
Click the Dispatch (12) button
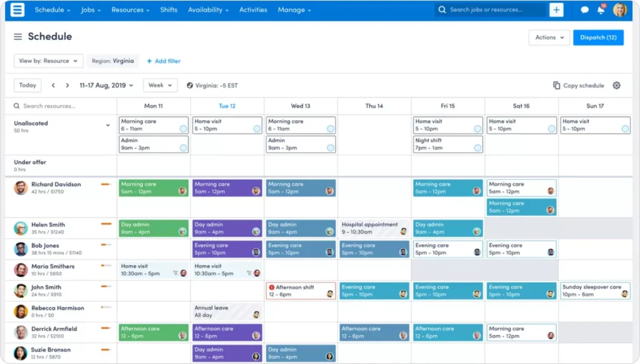598,37
